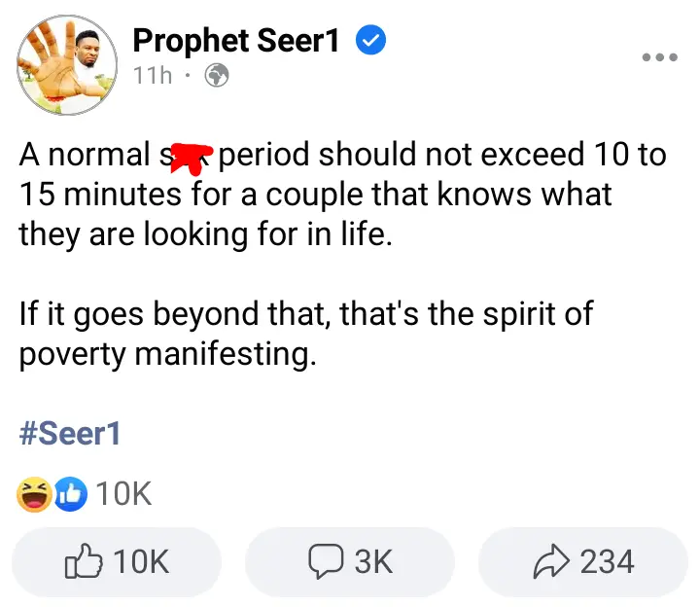Click the 234 shares count
This screenshot has height=607, width=700.
(x=607, y=561)
